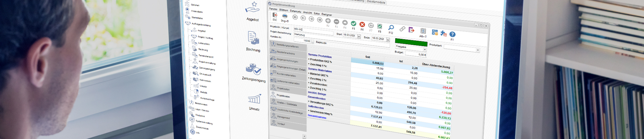
Task: Cancel with the red F6 X icon
Action: tap(362, 24)
